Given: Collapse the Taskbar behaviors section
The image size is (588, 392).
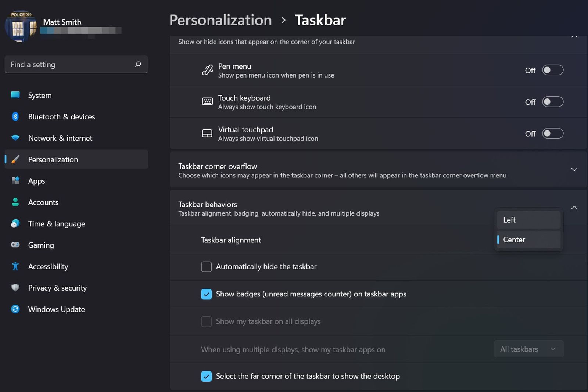Looking at the screenshot, I should (x=574, y=208).
